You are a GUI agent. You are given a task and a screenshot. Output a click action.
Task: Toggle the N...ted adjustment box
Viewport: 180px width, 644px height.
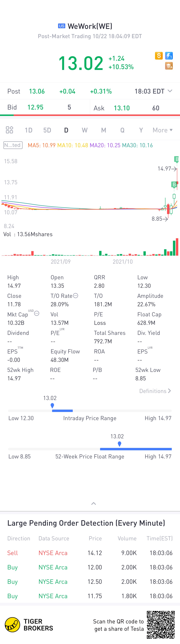pos(13,145)
